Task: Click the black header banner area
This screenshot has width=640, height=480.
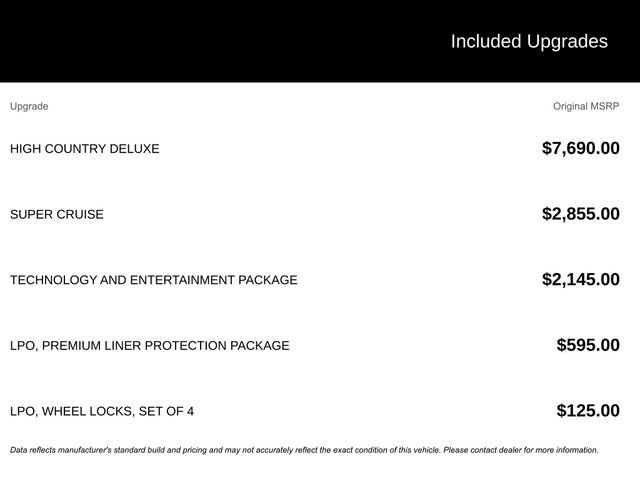Action: (320, 41)
